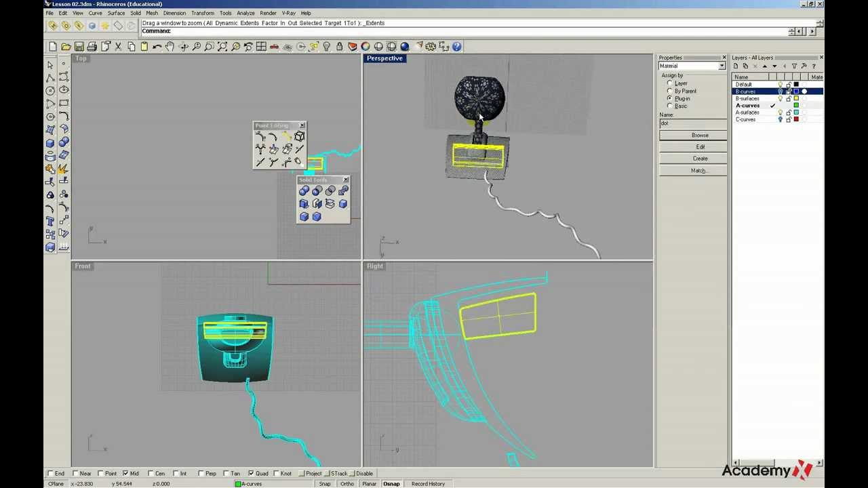Click the Save diskette icon
868x488 pixels.
tap(79, 47)
